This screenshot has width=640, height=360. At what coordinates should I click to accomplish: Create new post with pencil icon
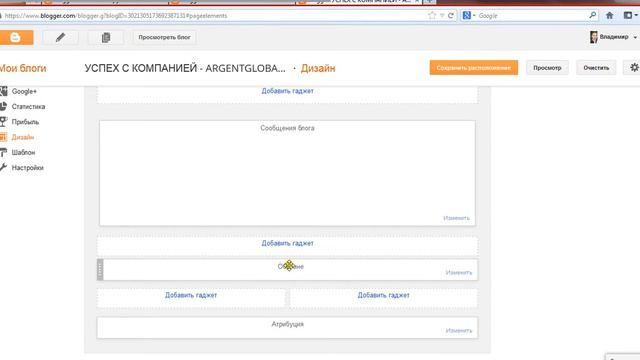point(60,38)
